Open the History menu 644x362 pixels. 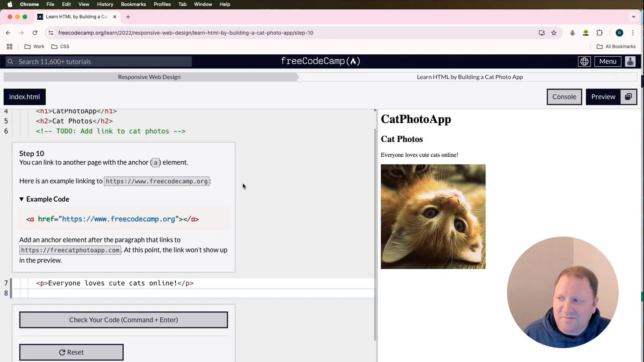[105, 4]
